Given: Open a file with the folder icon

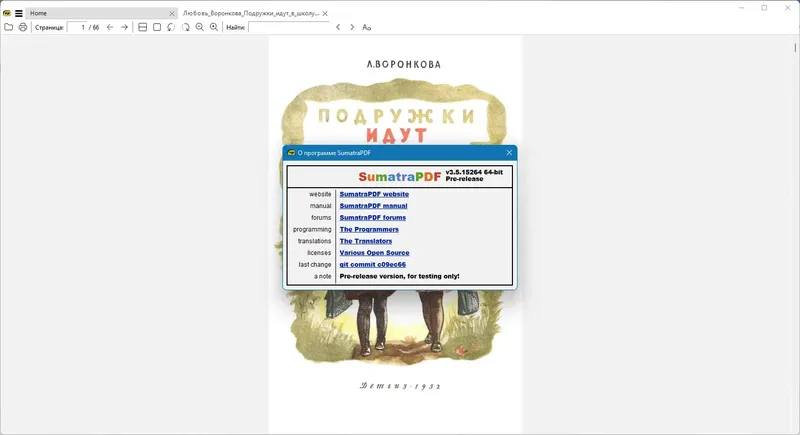Looking at the screenshot, I should (x=9, y=27).
